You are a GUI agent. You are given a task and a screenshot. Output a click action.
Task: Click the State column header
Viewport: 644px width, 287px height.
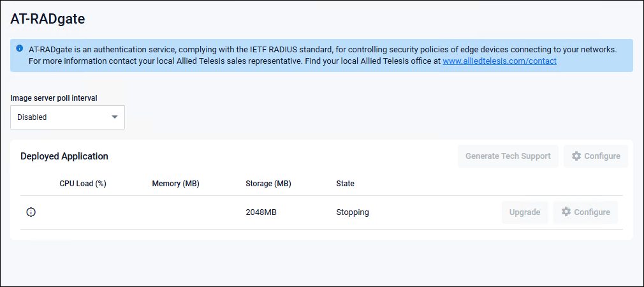(x=345, y=184)
